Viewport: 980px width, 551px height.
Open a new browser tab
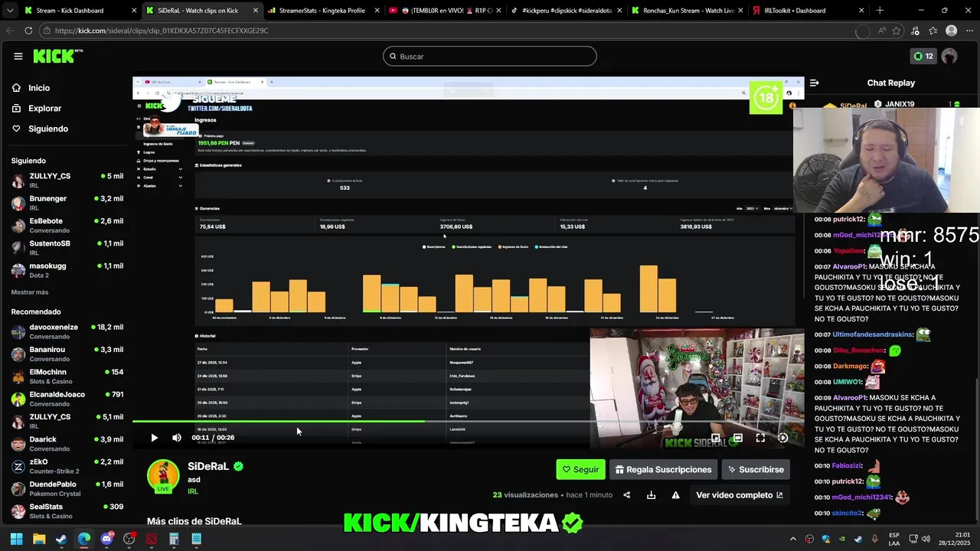tap(880, 11)
